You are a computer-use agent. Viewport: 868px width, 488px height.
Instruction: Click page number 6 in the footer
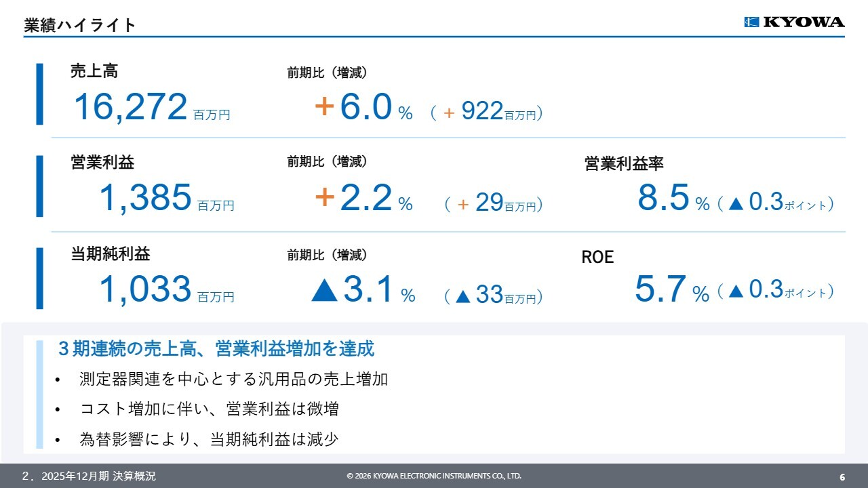pyautogui.click(x=842, y=476)
